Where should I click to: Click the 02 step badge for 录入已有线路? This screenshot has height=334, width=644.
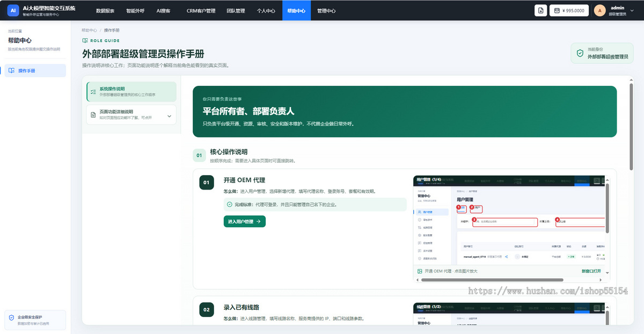coord(207,310)
